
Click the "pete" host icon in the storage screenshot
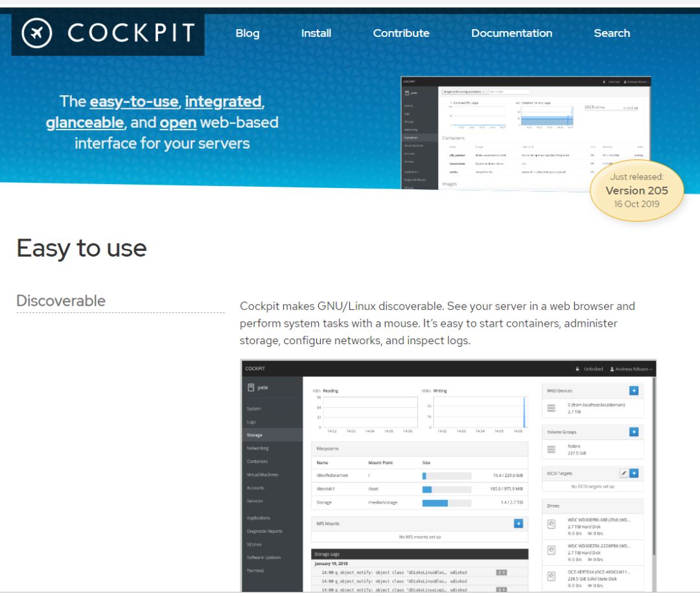click(x=251, y=388)
